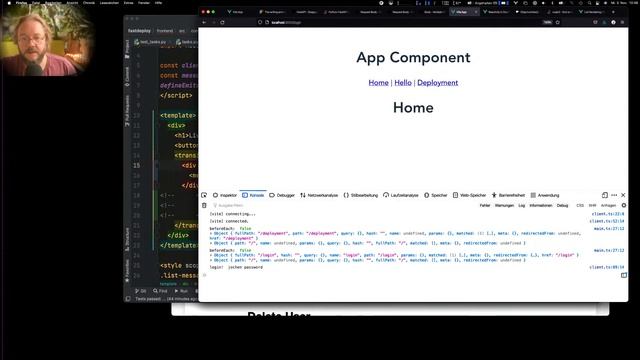The width and height of the screenshot is (640, 360).
Task: Click the Apple menu in menu bar
Action: (9, 3)
